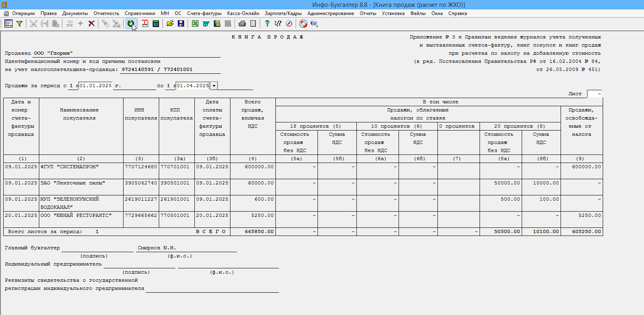644x315 pixels.
Task: Select buyer ООО "ЮБИАЙ РЕСТОРАНТС" cell
Action: pos(81,219)
